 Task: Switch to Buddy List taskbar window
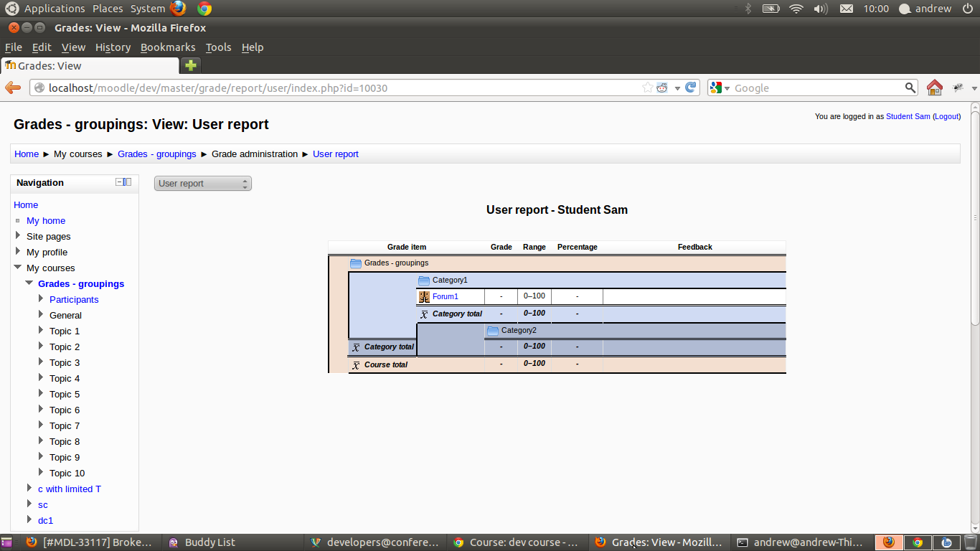pyautogui.click(x=233, y=542)
